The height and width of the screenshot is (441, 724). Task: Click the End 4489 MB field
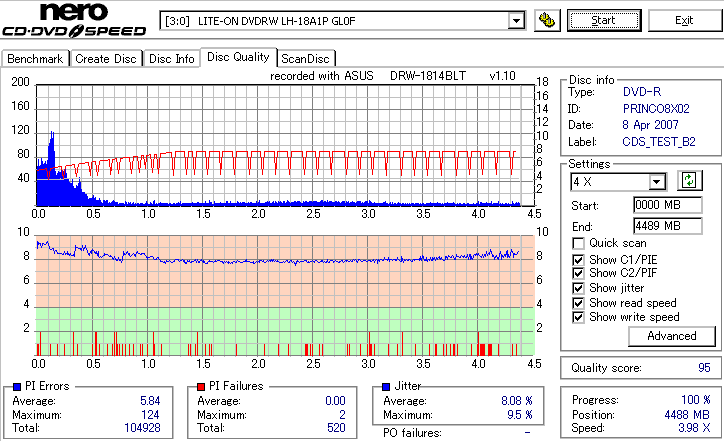coord(668,226)
